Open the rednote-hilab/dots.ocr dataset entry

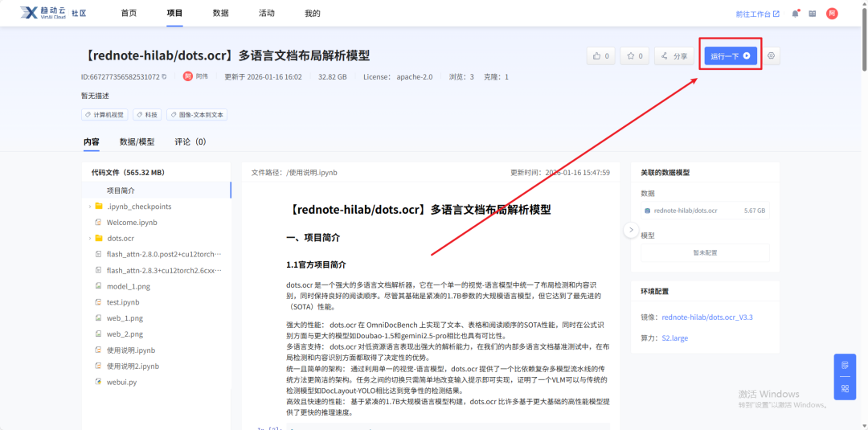tap(706, 211)
